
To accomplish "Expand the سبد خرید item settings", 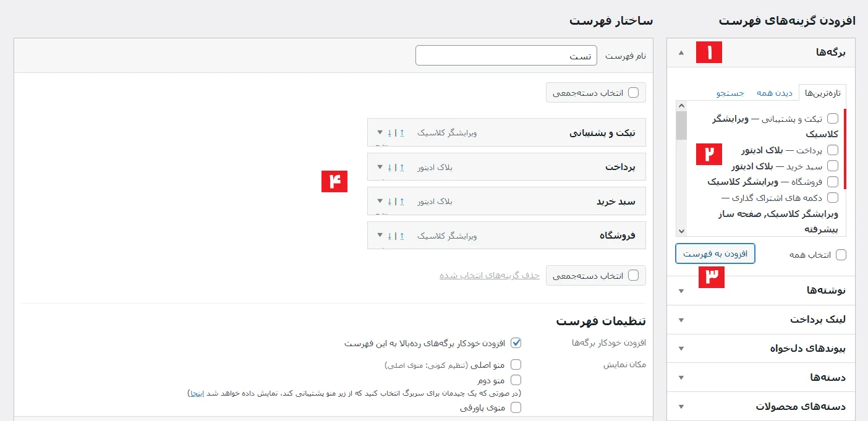I will pos(380,202).
